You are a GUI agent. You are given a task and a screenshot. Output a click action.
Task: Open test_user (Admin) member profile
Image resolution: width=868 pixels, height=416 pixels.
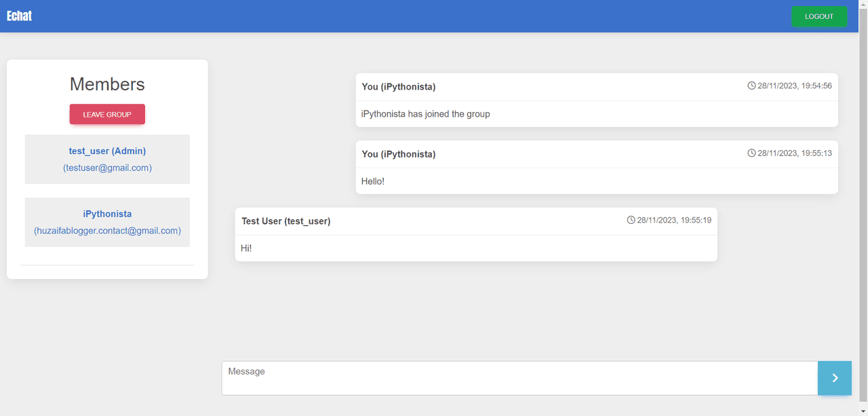point(107,151)
